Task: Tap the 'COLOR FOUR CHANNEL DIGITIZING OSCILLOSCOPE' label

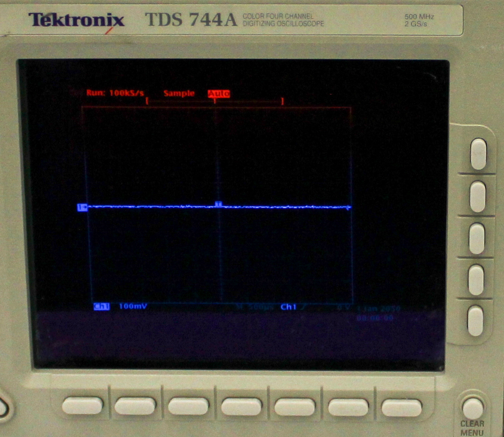Action: coord(283,20)
